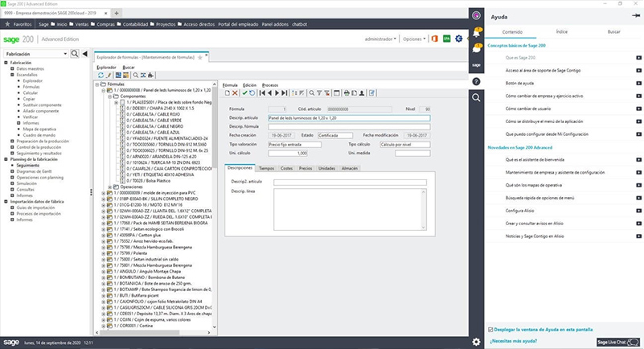Click the red X delete icon in the formula toolbar

[235, 93]
